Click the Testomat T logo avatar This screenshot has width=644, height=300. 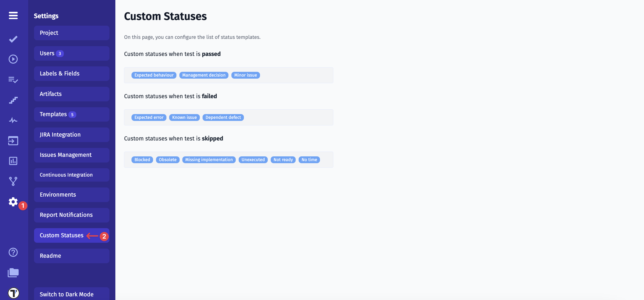(13, 293)
